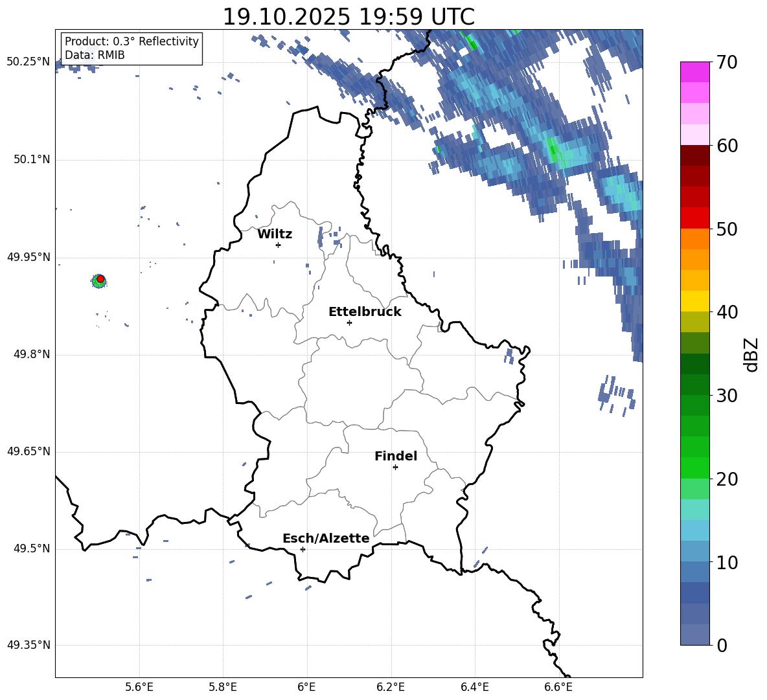Click the Findel city label
767x700 pixels.
click(395, 456)
